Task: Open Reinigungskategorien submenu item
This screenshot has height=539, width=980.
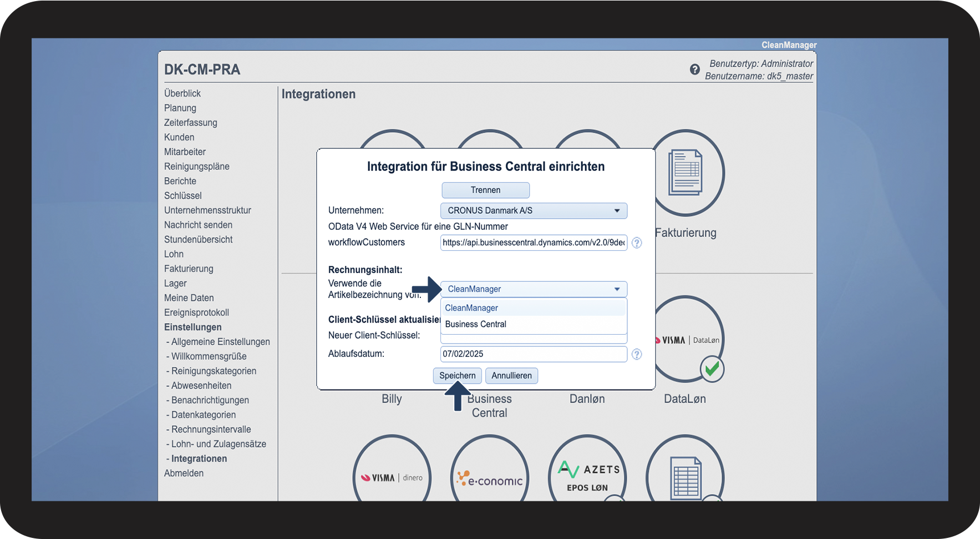Action: click(x=214, y=371)
